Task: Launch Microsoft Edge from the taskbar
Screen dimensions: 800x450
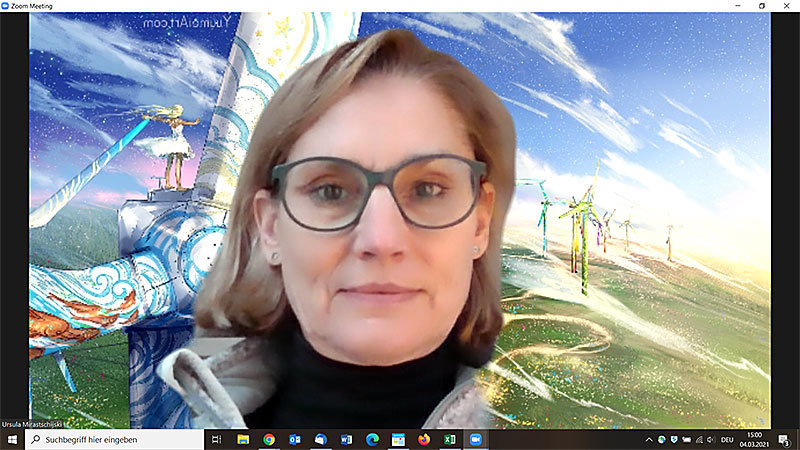Action: pos(372,439)
